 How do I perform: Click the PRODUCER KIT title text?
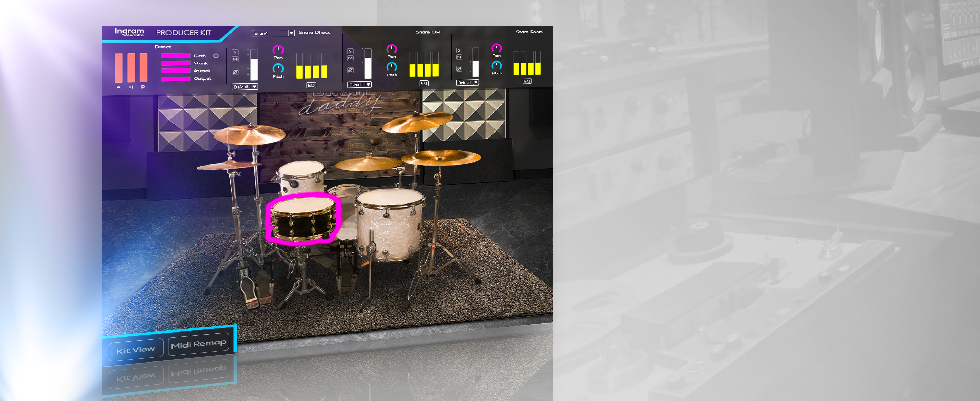click(x=183, y=33)
